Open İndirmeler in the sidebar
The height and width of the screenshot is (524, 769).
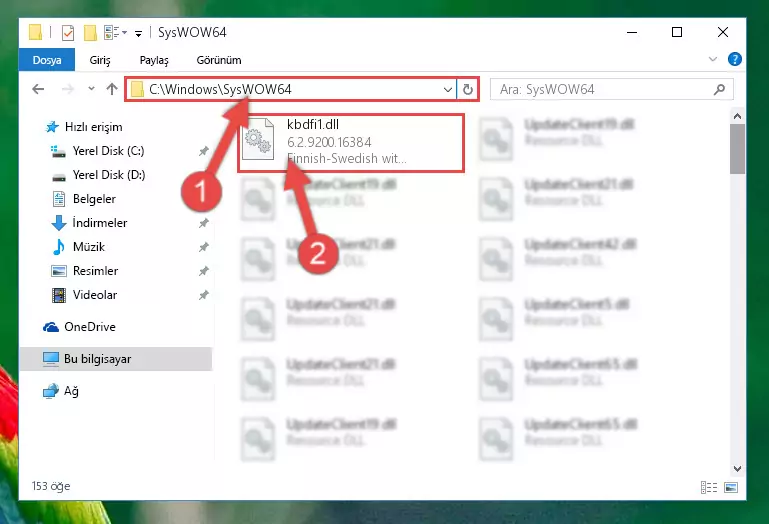pos(89,223)
